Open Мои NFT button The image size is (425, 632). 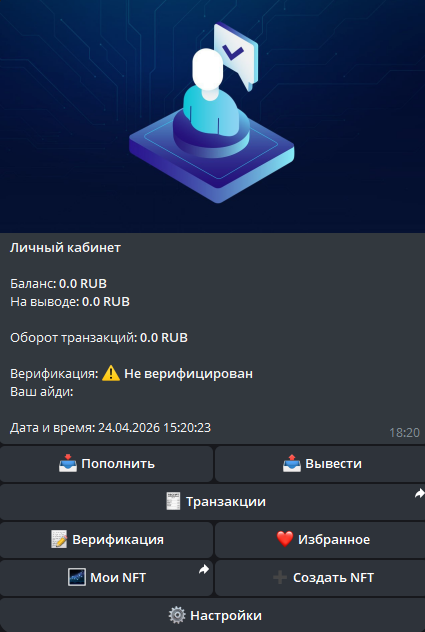106,578
